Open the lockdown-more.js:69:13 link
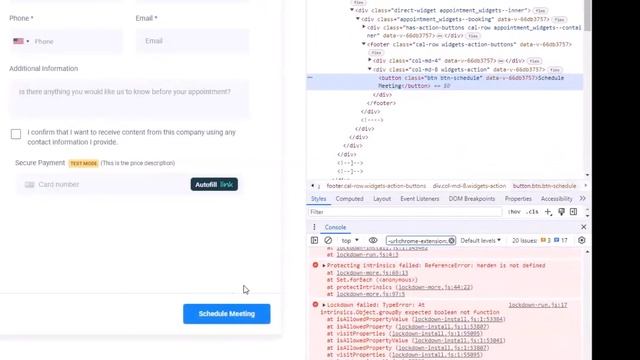 point(372,273)
